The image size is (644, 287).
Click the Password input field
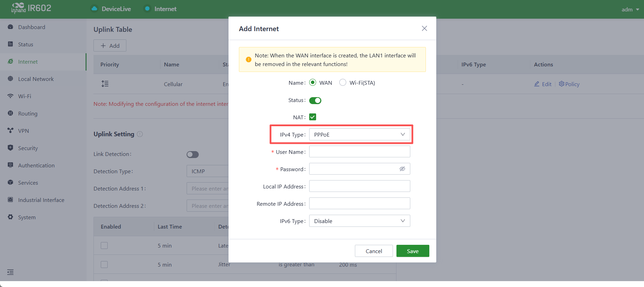point(359,169)
